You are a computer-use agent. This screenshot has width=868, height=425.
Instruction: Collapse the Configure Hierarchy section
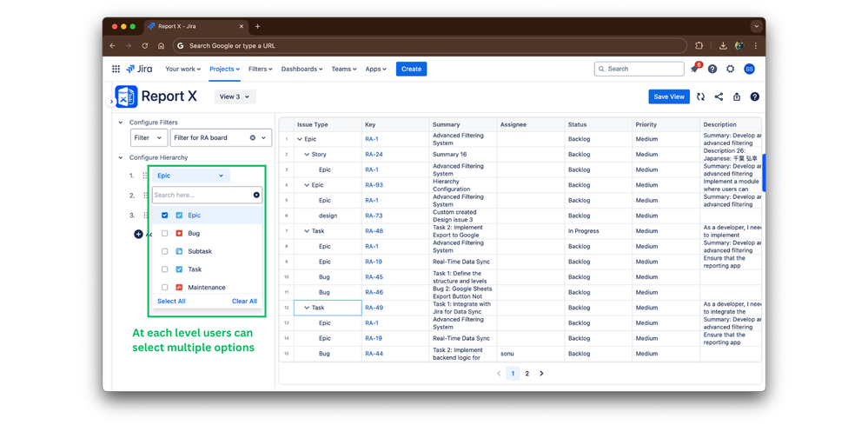[120, 157]
